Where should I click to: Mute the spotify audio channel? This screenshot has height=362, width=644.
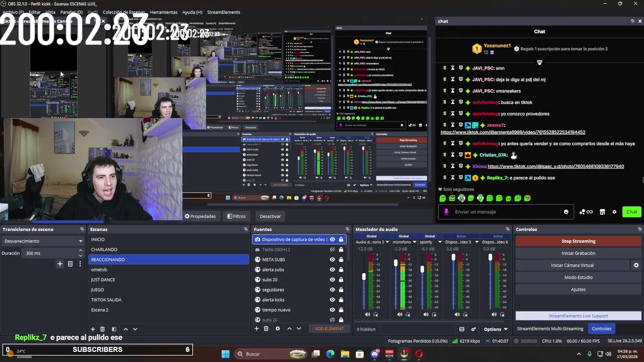click(426, 314)
